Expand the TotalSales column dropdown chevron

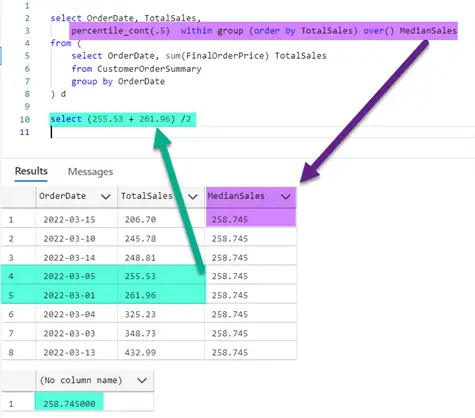tap(193, 197)
